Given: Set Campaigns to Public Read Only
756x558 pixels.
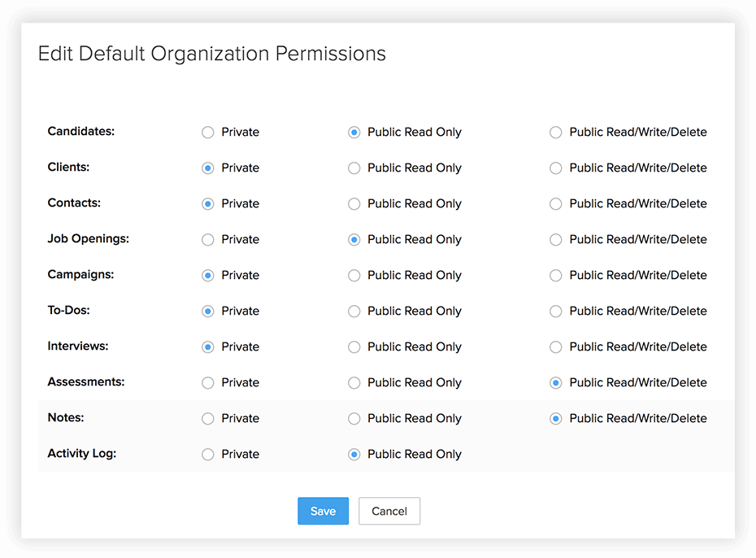Looking at the screenshot, I should click(x=354, y=276).
